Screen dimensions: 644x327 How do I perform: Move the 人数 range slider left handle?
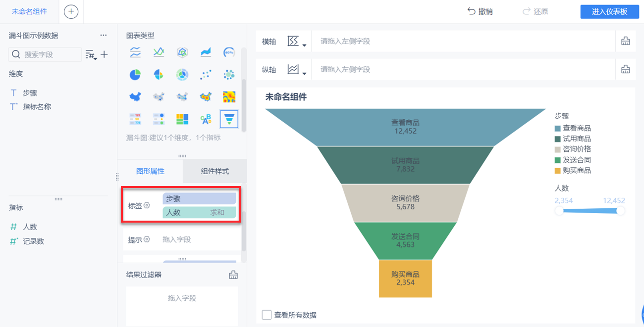[559, 211]
